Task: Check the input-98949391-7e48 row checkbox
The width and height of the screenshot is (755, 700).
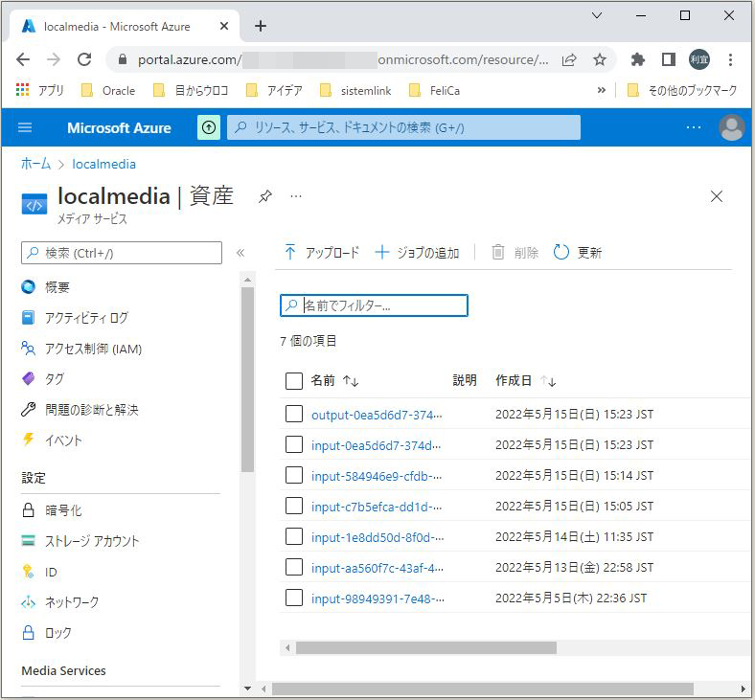Action: pos(294,598)
